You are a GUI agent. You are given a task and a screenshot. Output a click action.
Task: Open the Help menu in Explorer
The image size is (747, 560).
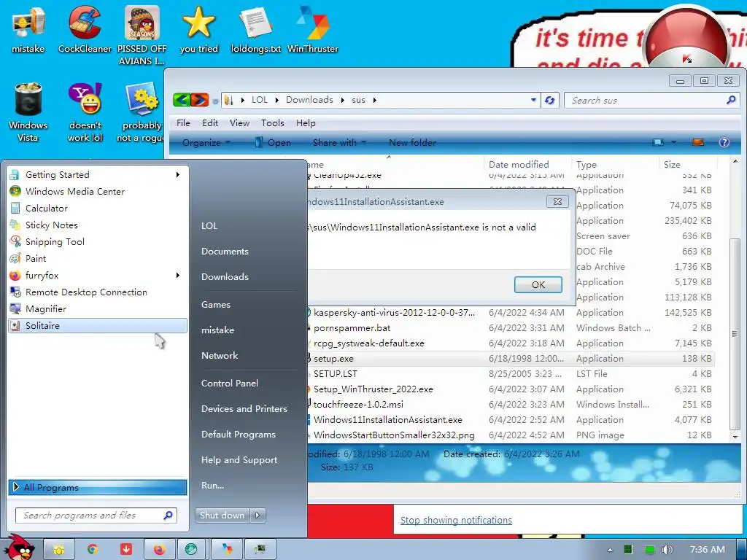tap(306, 122)
